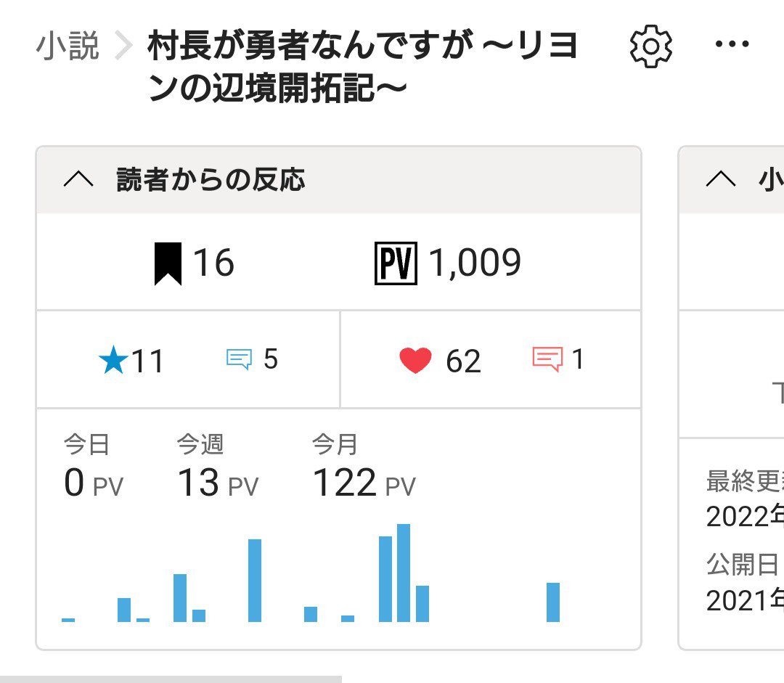Collapse the partially visible right panel

pyautogui.click(x=720, y=181)
